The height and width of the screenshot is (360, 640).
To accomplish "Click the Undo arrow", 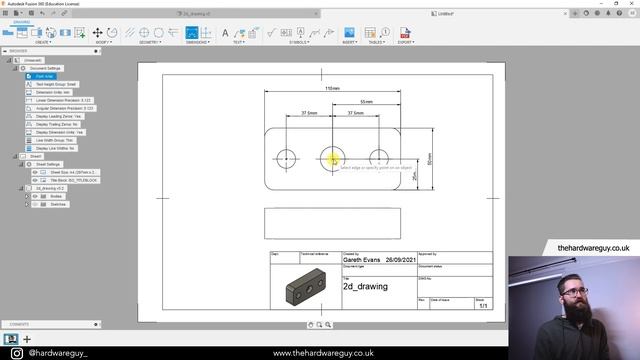I will (42, 13).
